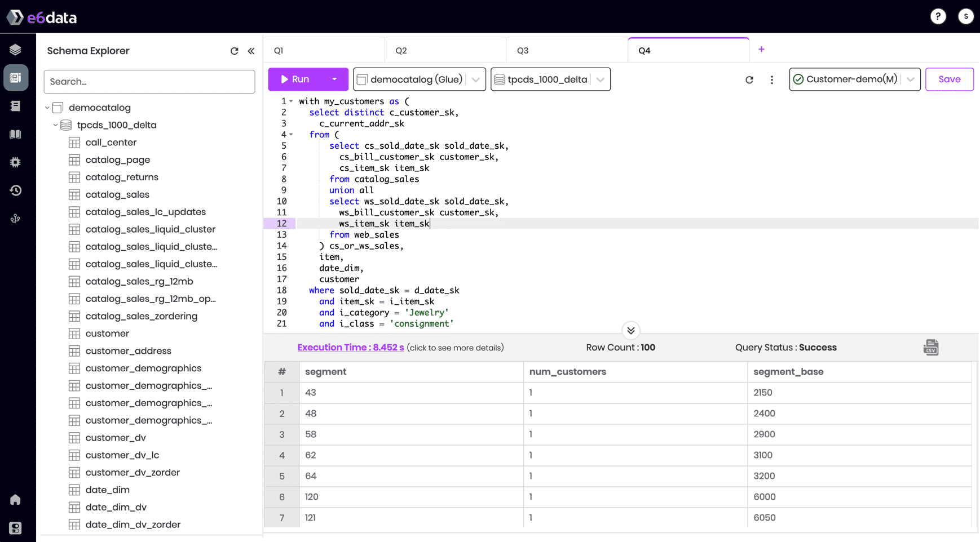Click Execution Time link for more details
The height and width of the screenshot is (542, 980).
click(x=350, y=347)
